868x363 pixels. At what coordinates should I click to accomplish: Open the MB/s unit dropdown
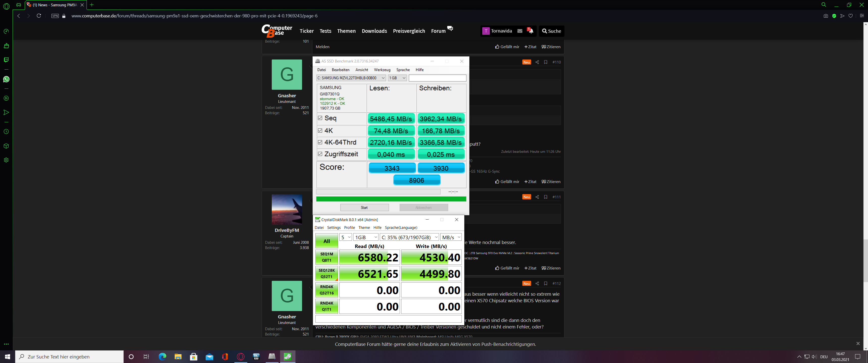click(x=451, y=237)
